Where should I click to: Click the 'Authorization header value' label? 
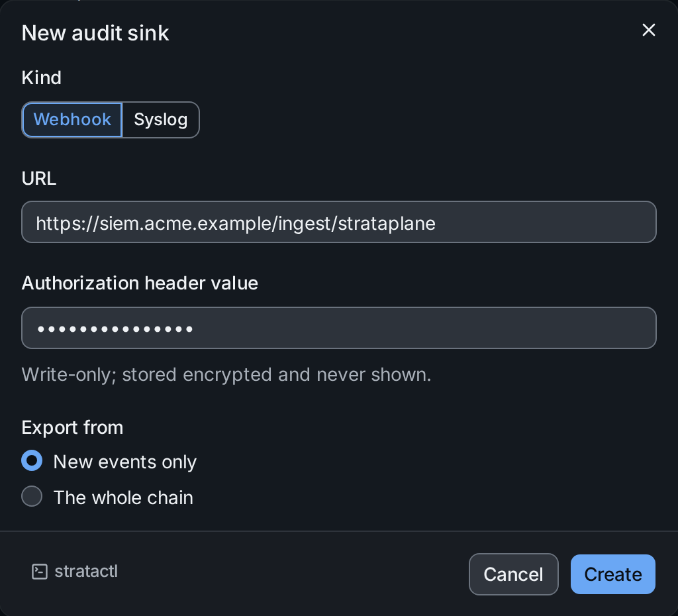(140, 283)
